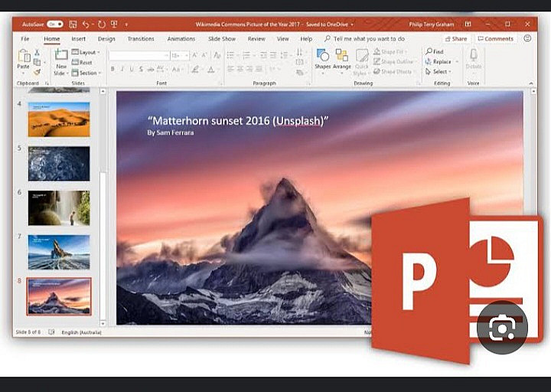Click the Reset button
This screenshot has height=392, width=551.
(82, 62)
